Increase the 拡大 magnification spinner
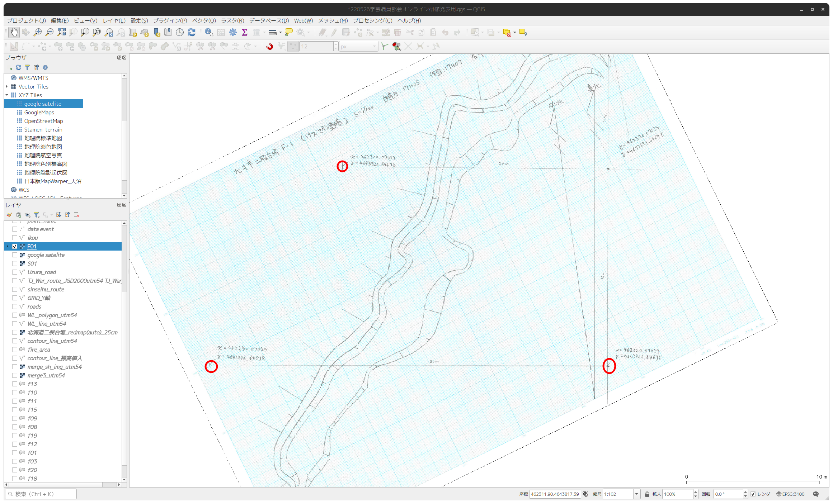833x504 pixels. coord(695,492)
